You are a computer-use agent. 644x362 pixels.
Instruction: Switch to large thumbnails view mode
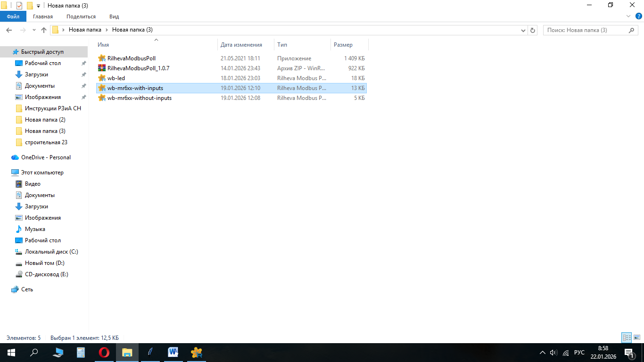coord(636,337)
